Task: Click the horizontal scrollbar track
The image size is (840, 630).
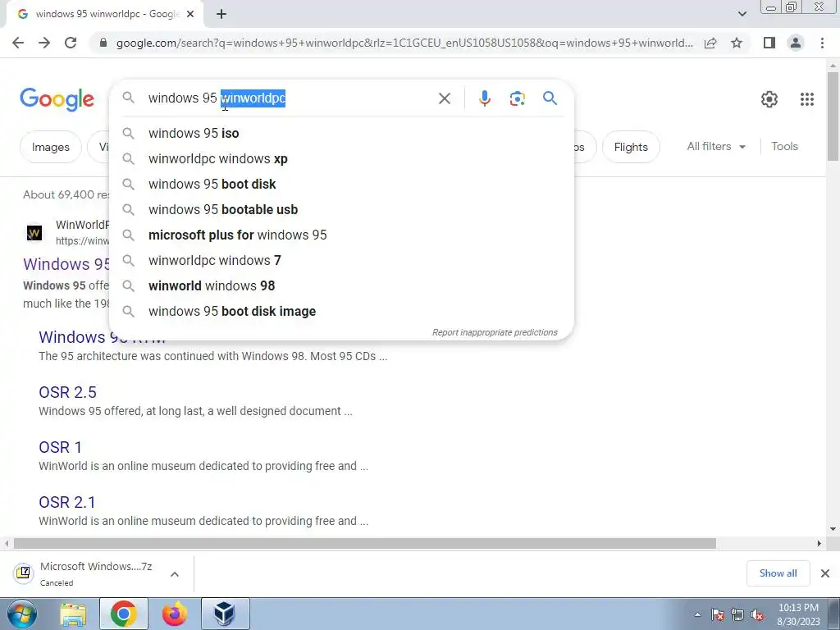Action: tap(765, 543)
